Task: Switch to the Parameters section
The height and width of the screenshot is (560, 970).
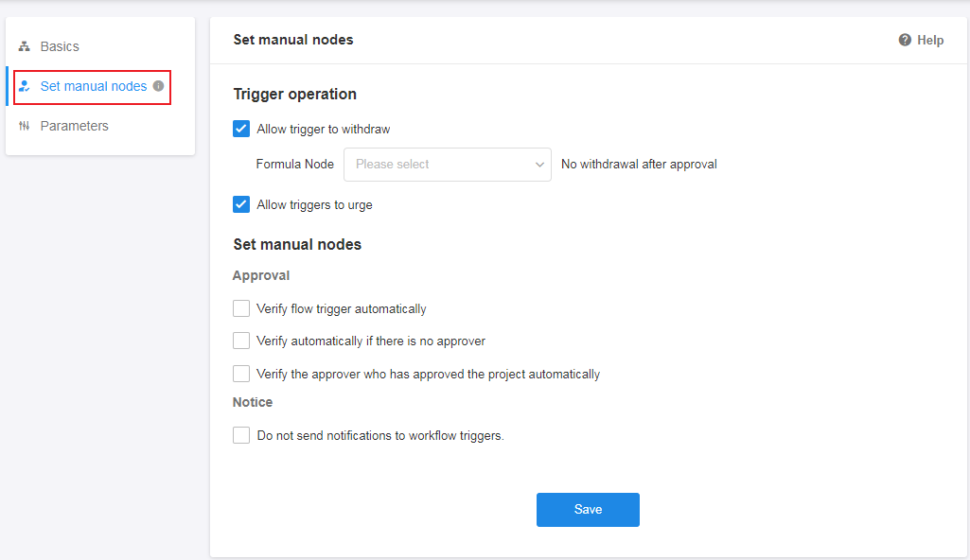Action: (x=74, y=126)
